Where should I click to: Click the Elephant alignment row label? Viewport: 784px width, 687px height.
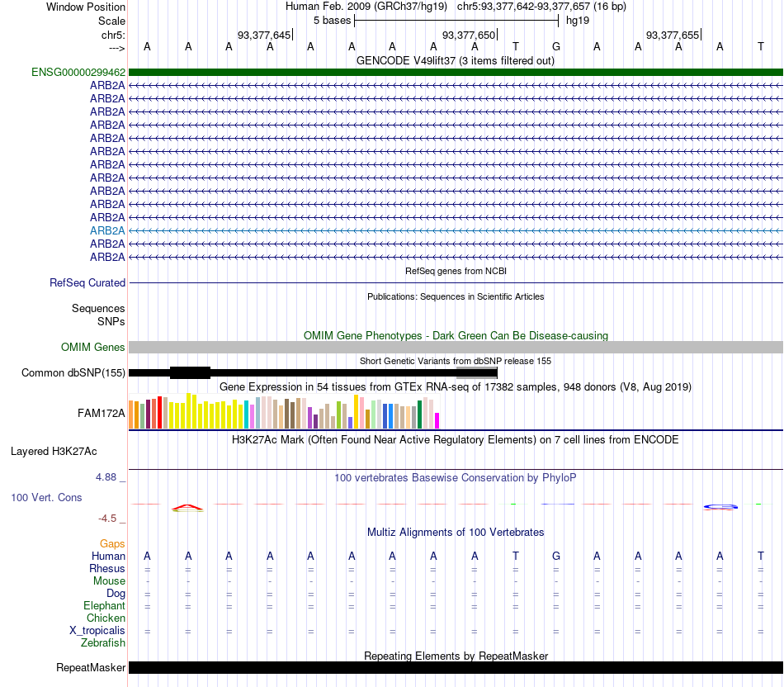click(x=104, y=605)
